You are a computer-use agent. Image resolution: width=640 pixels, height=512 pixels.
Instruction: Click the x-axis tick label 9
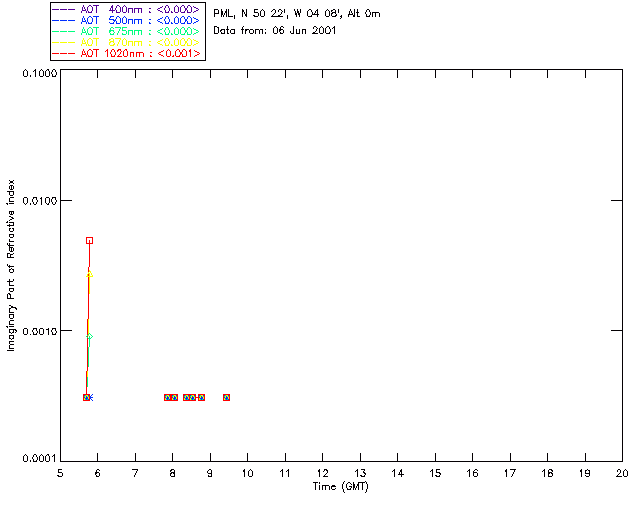tap(210, 473)
